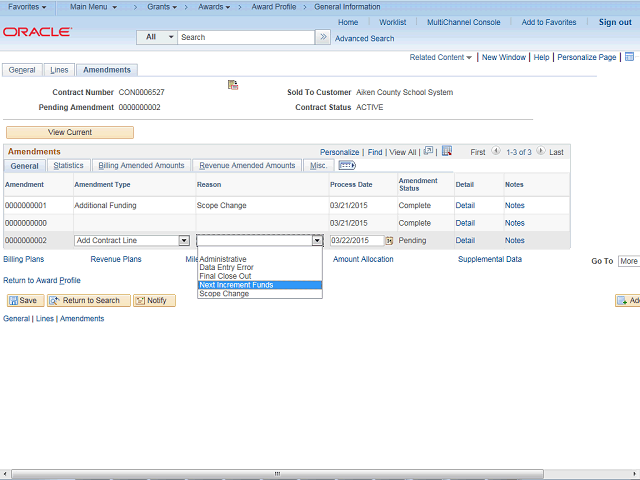The width and height of the screenshot is (640, 480).
Task: Click the Process Date field 03/22/2015
Action: [x=357, y=240]
